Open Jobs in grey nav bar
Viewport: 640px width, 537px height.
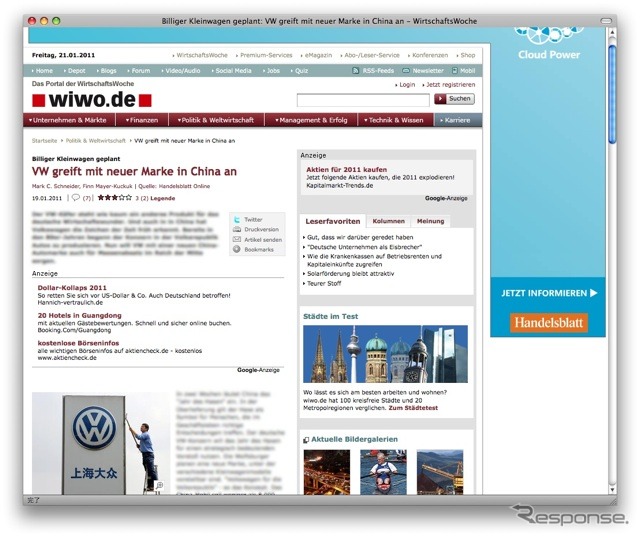(x=273, y=71)
